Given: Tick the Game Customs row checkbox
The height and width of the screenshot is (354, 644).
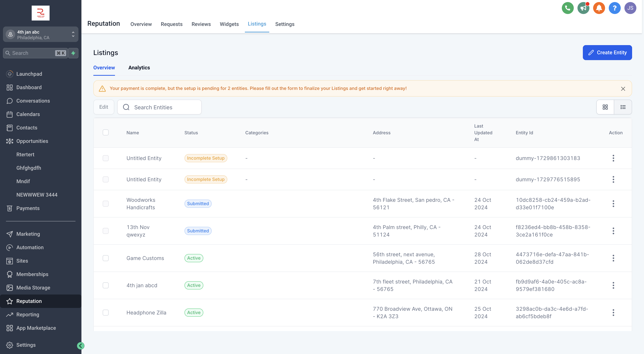Looking at the screenshot, I should [x=105, y=258].
